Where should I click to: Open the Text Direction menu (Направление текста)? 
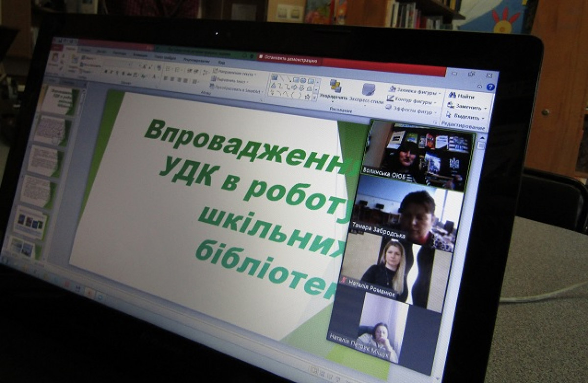(234, 73)
